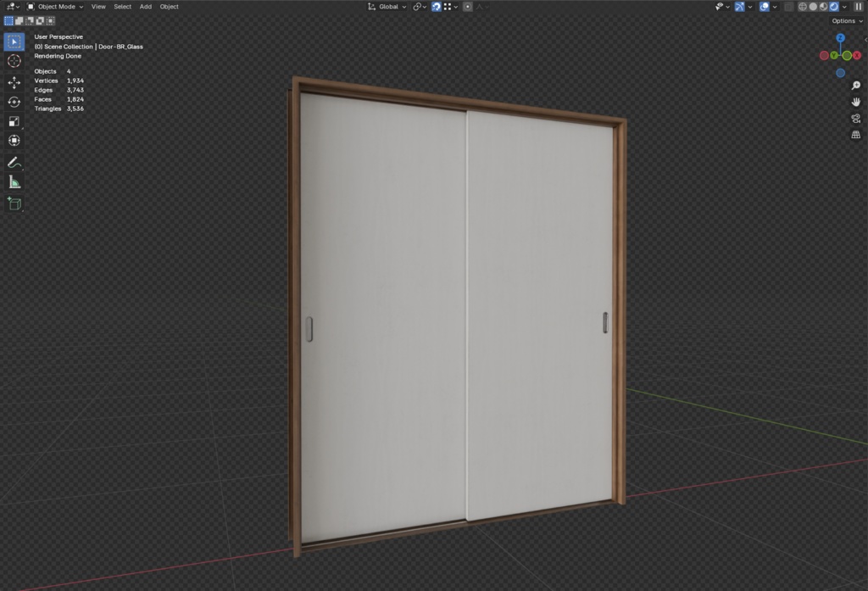The width and height of the screenshot is (868, 591).
Task: Switch to material preview shading
Action: click(823, 7)
